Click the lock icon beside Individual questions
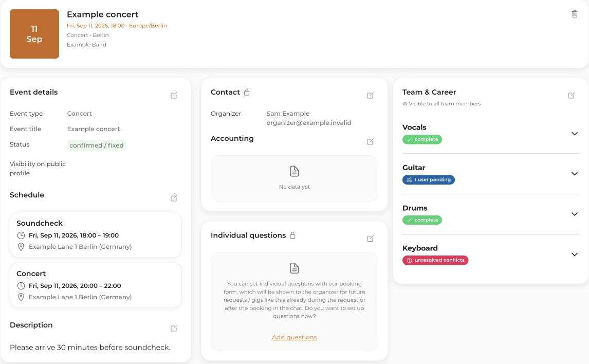 [x=292, y=235]
